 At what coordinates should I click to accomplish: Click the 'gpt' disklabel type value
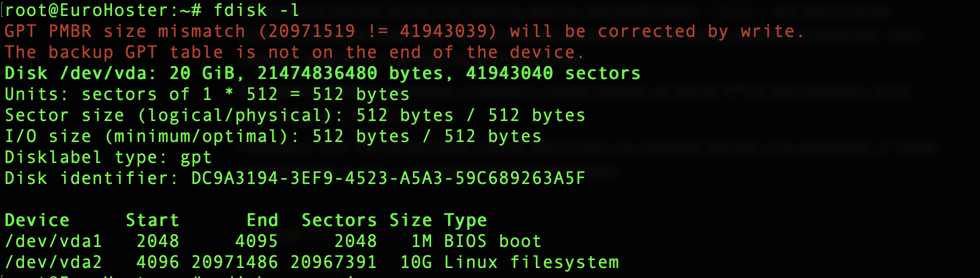coord(196,157)
